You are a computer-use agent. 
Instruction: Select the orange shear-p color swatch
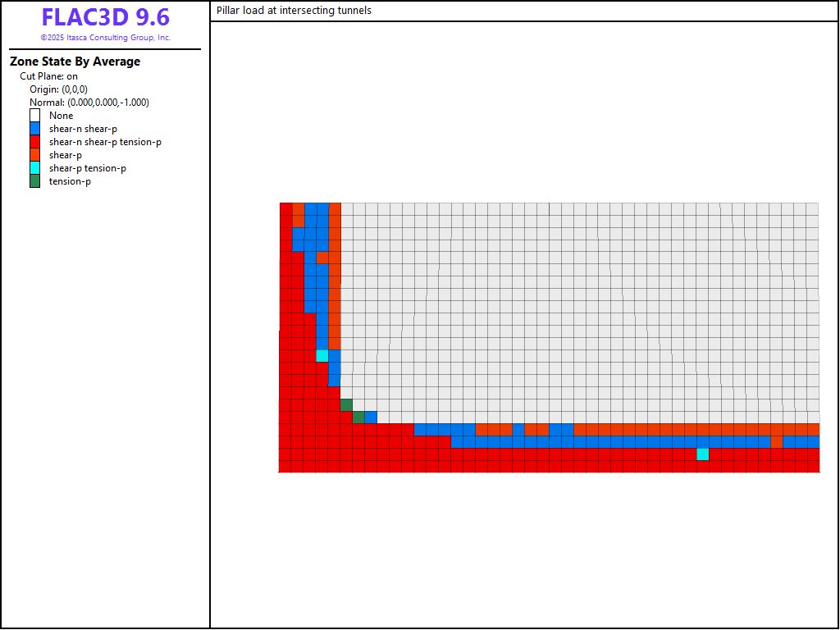(34, 155)
